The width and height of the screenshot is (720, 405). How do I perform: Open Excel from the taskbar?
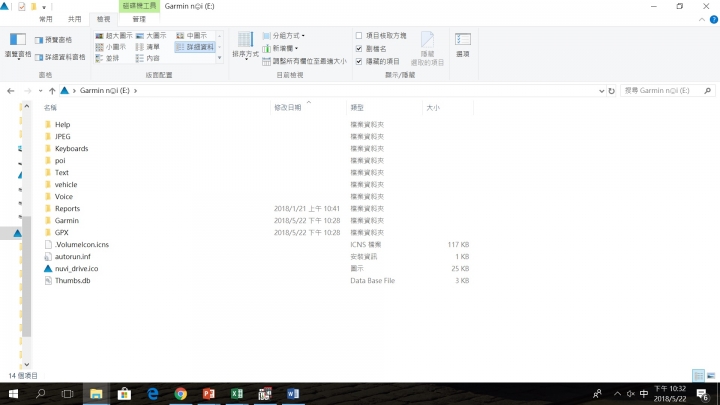click(237, 394)
